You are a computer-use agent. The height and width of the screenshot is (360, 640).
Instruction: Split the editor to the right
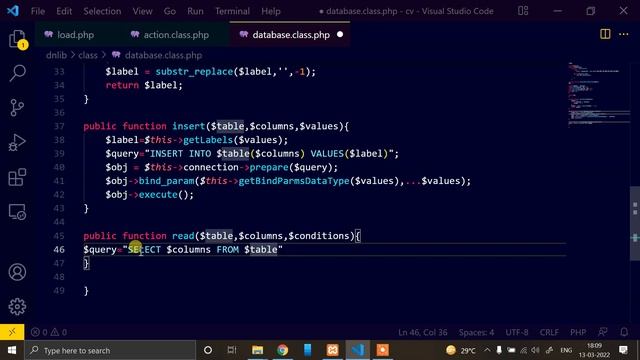(x=605, y=34)
